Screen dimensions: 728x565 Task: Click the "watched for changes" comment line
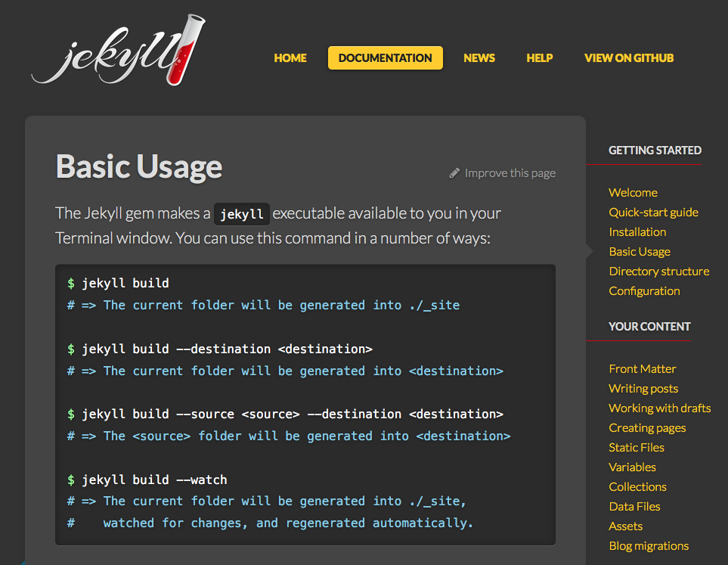click(270, 523)
